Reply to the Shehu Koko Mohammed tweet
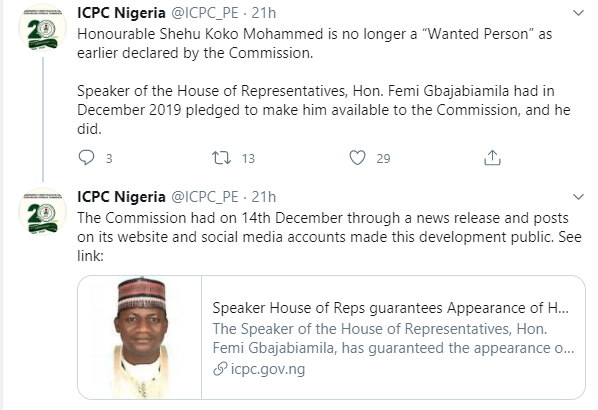The width and height of the screenshot is (598, 410). 86,157
